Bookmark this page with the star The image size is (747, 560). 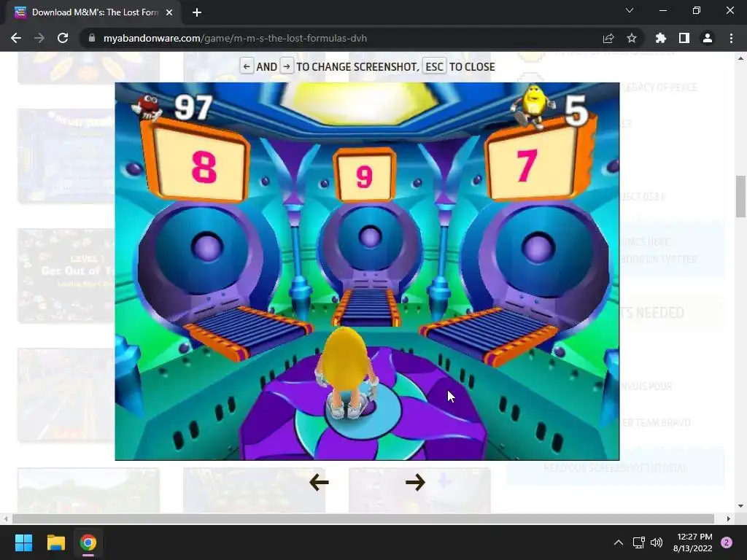click(632, 38)
